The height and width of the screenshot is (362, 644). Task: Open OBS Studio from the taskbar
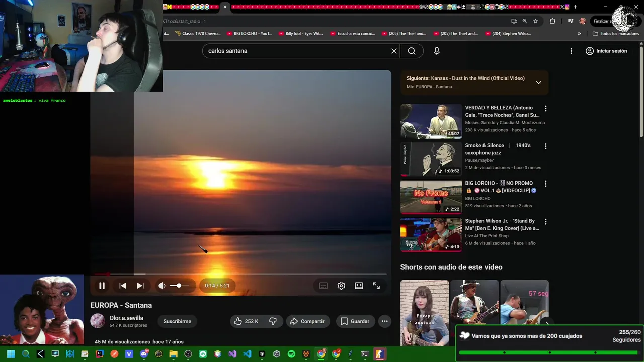tap(188, 354)
